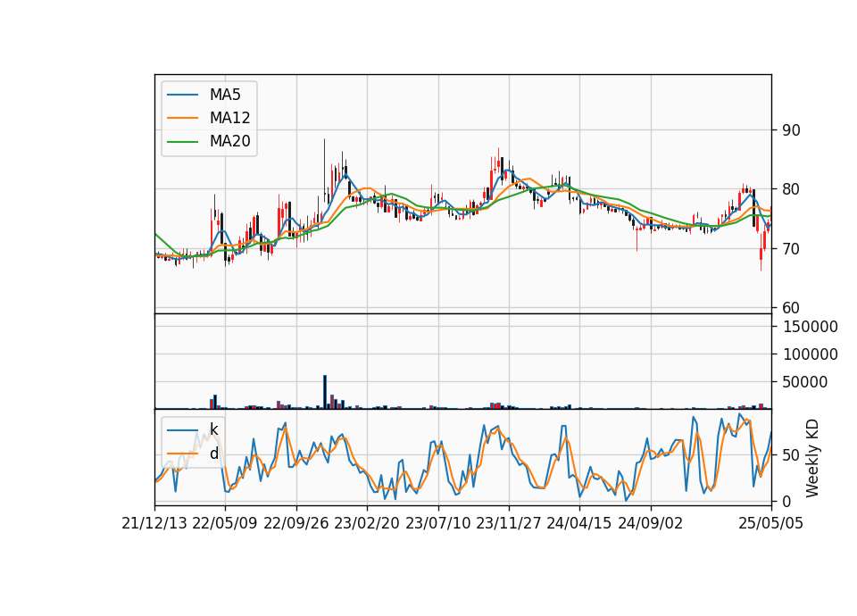
Task: Click the MA20 legend label
Action: tap(230, 141)
